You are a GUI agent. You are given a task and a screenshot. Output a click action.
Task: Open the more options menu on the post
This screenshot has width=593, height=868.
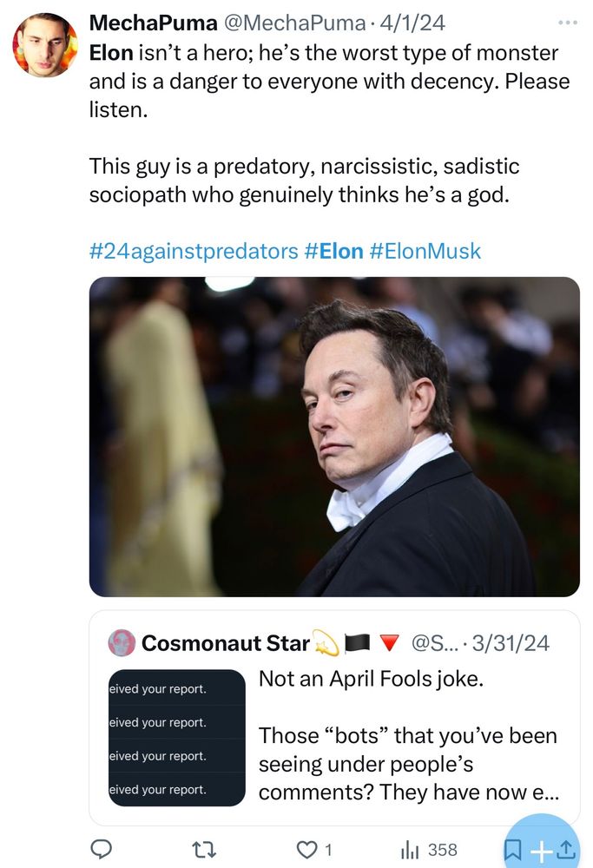click(x=568, y=23)
